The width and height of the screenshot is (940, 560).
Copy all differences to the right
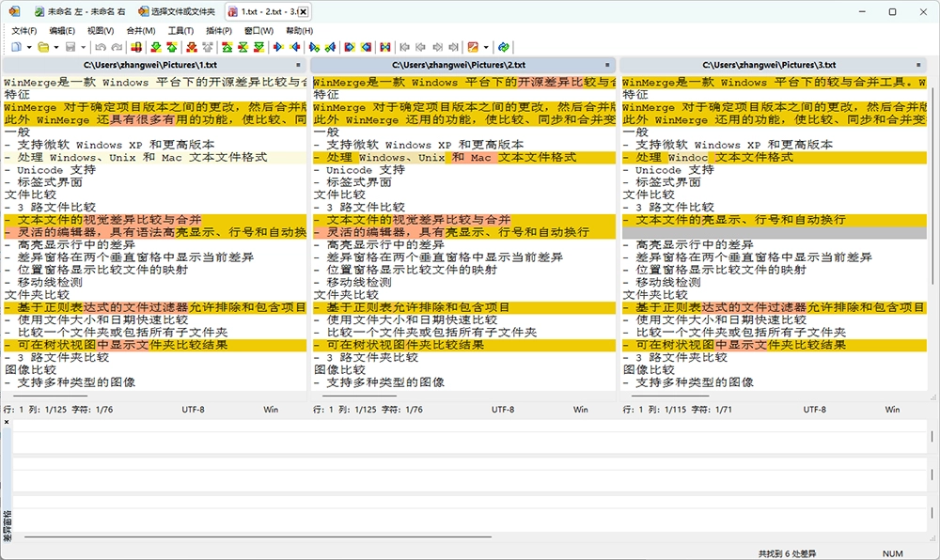[x=350, y=47]
